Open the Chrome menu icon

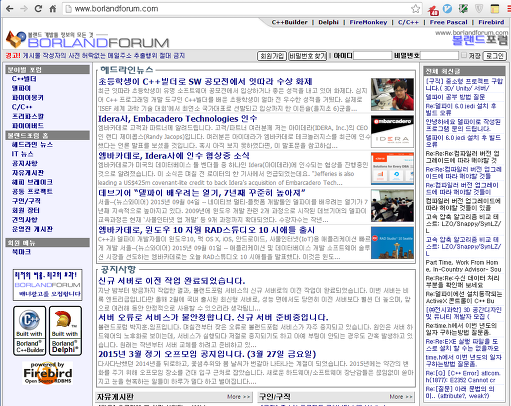[509, 9]
